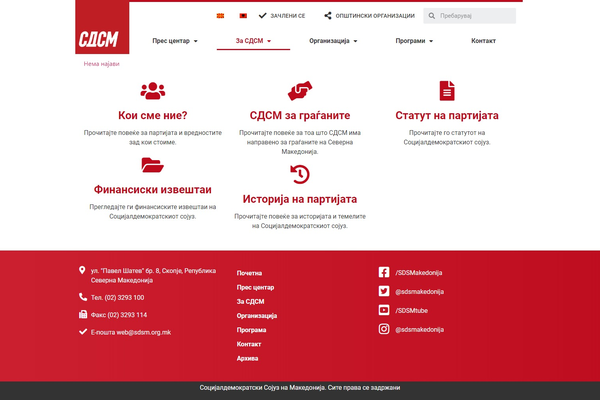Open the СДСМ за граѓаните heading

click(x=300, y=115)
